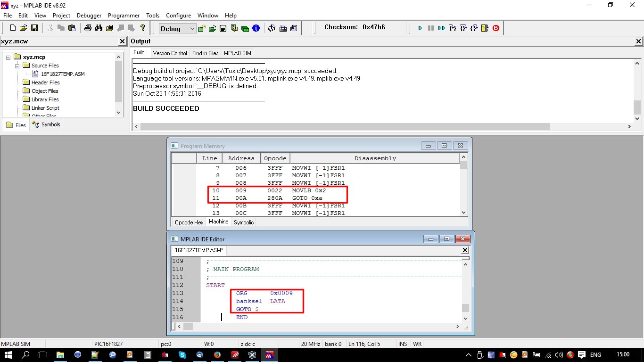Save the file with the first floppy icon

click(34, 28)
